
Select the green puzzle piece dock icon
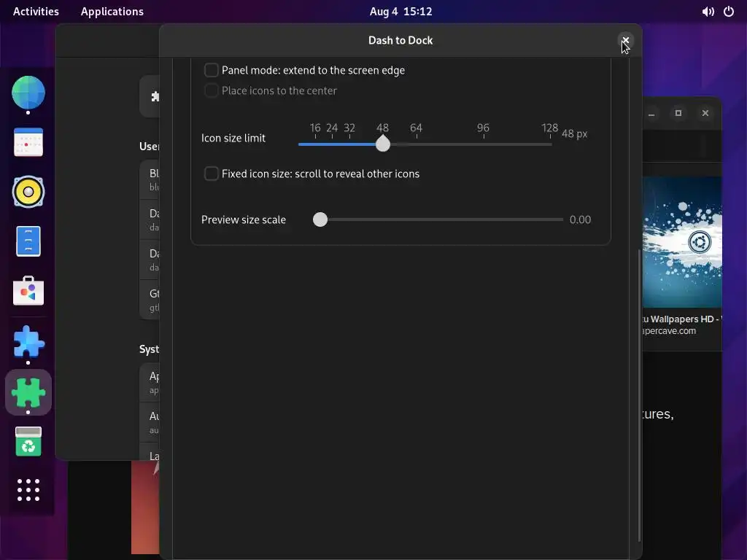pos(28,393)
